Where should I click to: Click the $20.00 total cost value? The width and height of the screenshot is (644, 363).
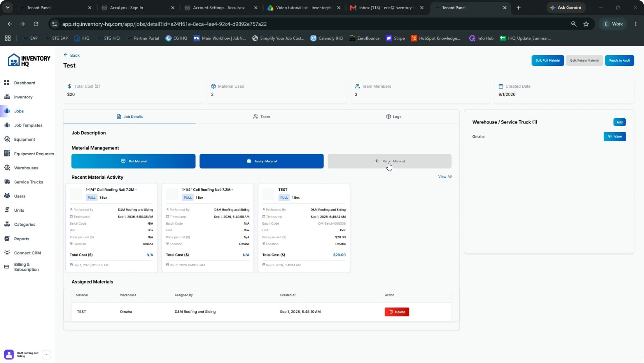tap(339, 255)
